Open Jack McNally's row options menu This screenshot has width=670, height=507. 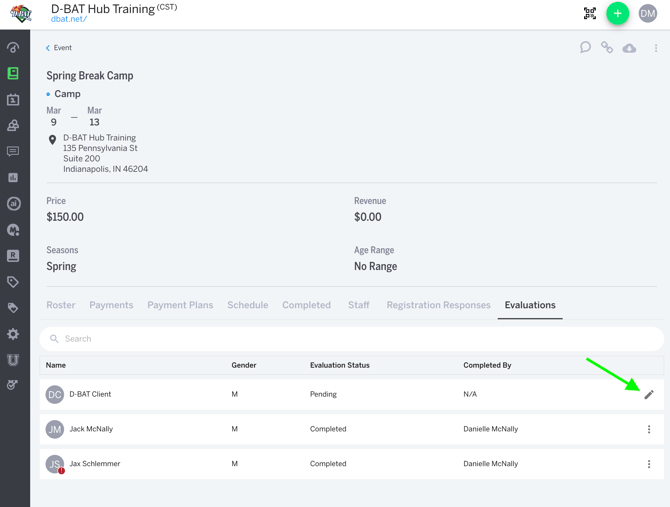tap(649, 429)
